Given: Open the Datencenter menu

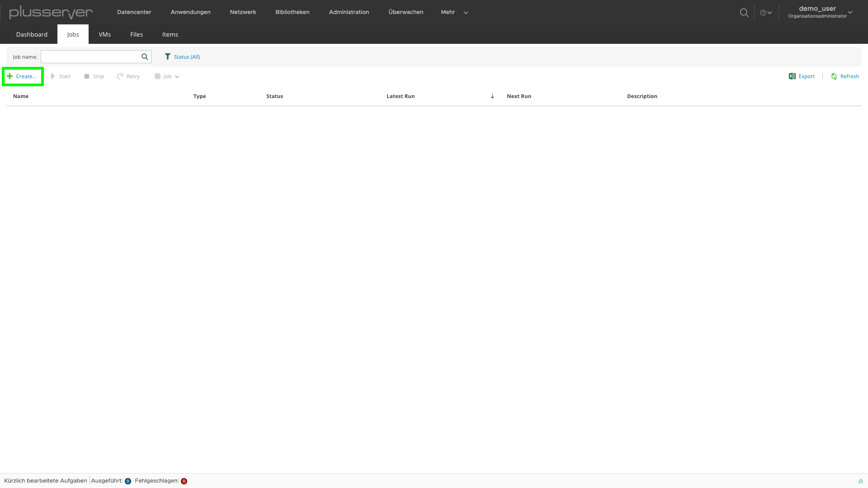Looking at the screenshot, I should point(134,12).
